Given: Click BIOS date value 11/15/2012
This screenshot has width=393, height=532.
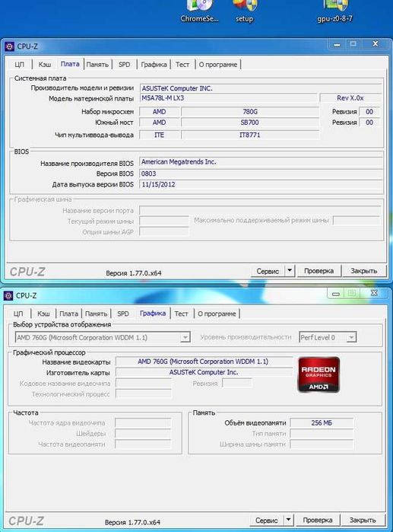Looking at the screenshot, I should pos(261,185).
